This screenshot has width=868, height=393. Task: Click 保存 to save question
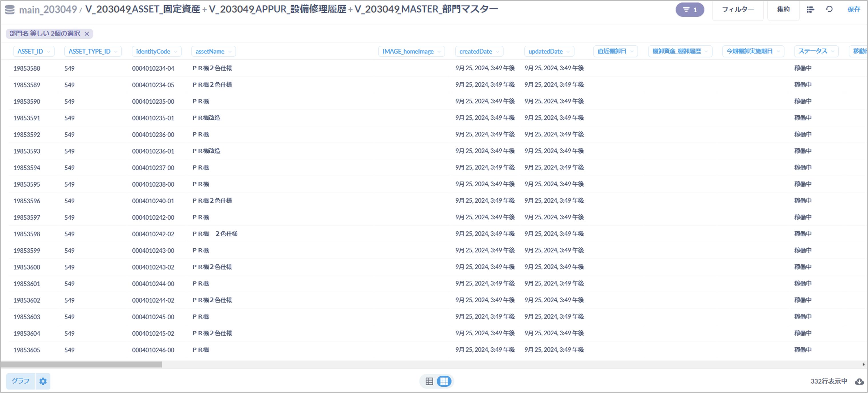click(x=853, y=10)
